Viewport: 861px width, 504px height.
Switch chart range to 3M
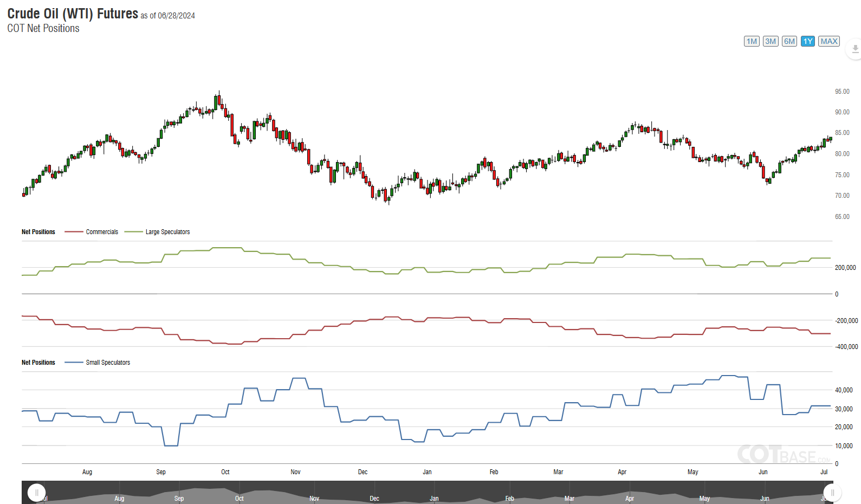(x=771, y=41)
